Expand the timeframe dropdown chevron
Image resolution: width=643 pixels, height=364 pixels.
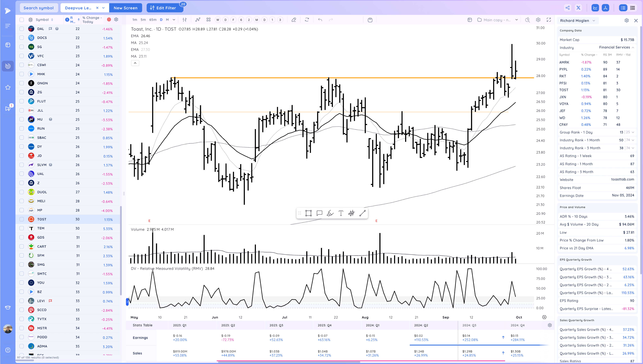tap(174, 20)
